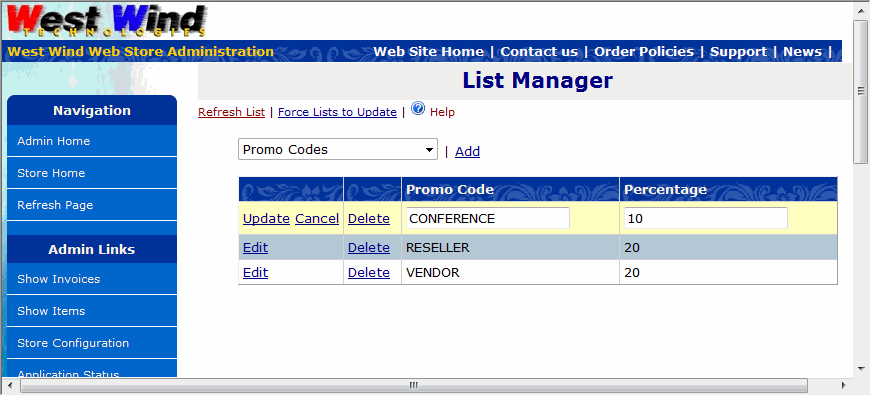Select Show Invoices admin link
Viewport: 871px width, 396px height.
pyautogui.click(x=92, y=279)
